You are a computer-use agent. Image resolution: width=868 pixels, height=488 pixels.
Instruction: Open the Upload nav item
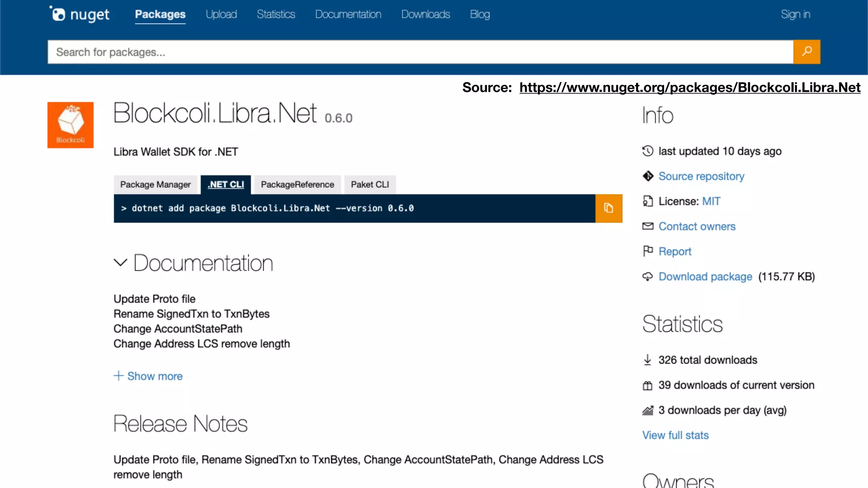click(x=221, y=14)
